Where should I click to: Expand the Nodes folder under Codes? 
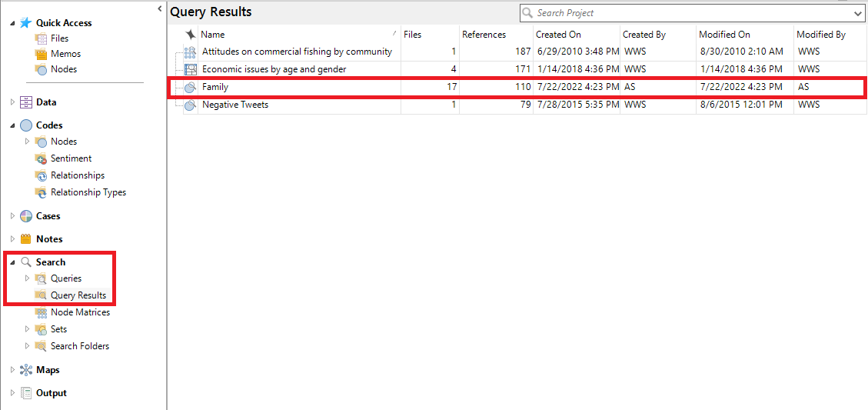click(28, 142)
